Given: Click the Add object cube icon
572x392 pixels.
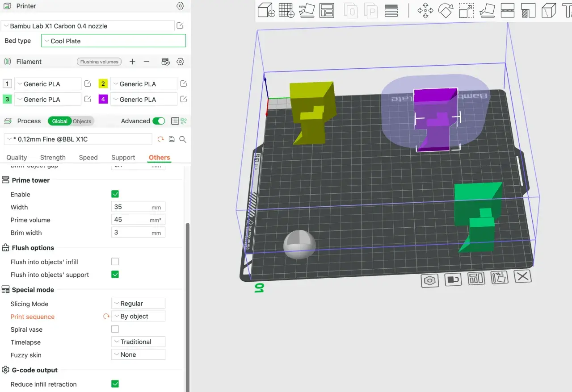Looking at the screenshot, I should (x=266, y=10).
